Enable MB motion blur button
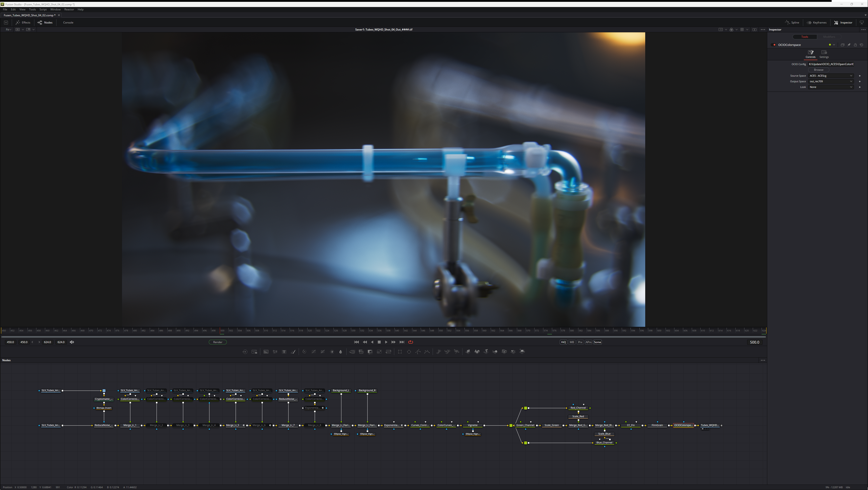Image resolution: width=868 pixels, height=490 pixels. point(572,342)
